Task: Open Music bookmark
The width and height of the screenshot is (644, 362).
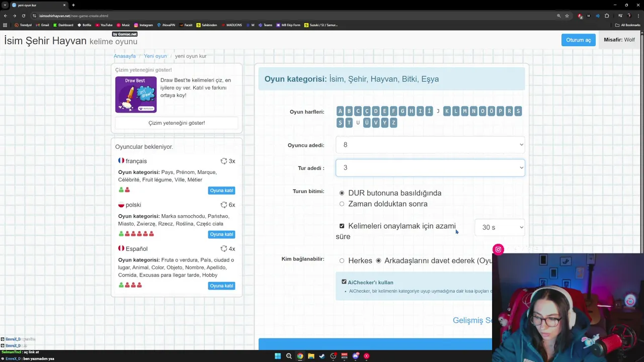Action: tap(123, 25)
